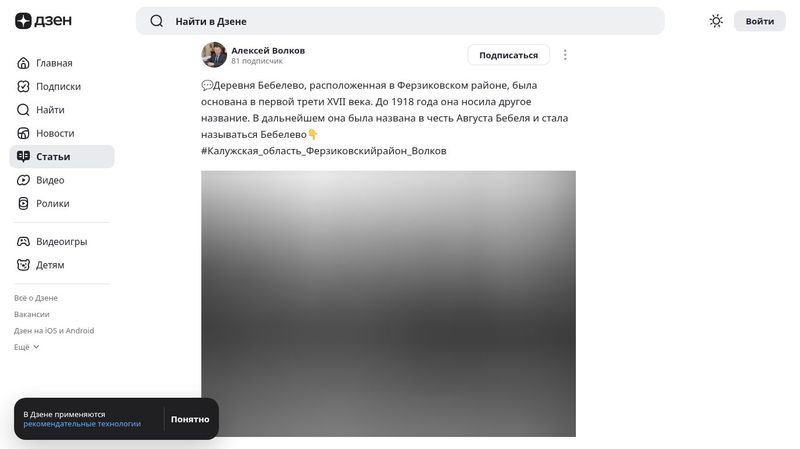Open the Видеоигры gamepad icon
800x449 pixels.
click(x=23, y=241)
